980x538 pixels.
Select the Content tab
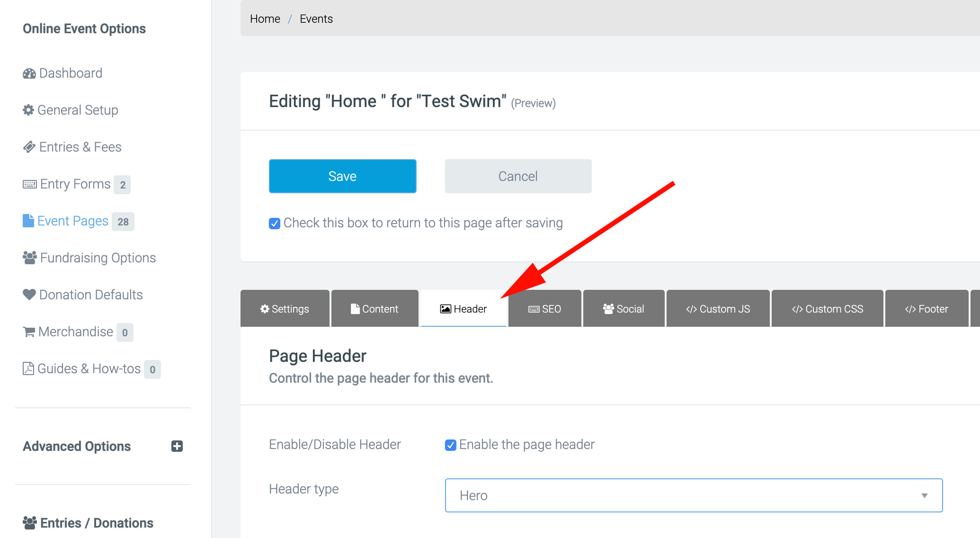[x=374, y=309]
